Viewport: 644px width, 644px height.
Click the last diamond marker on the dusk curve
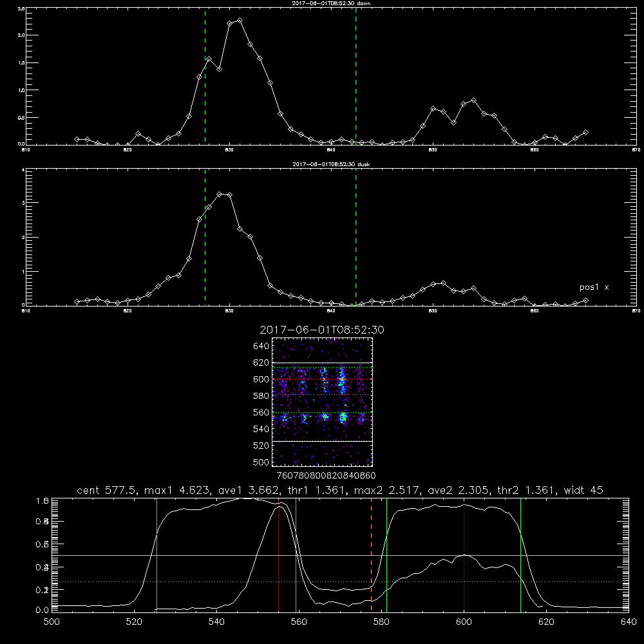pyautogui.click(x=585, y=301)
